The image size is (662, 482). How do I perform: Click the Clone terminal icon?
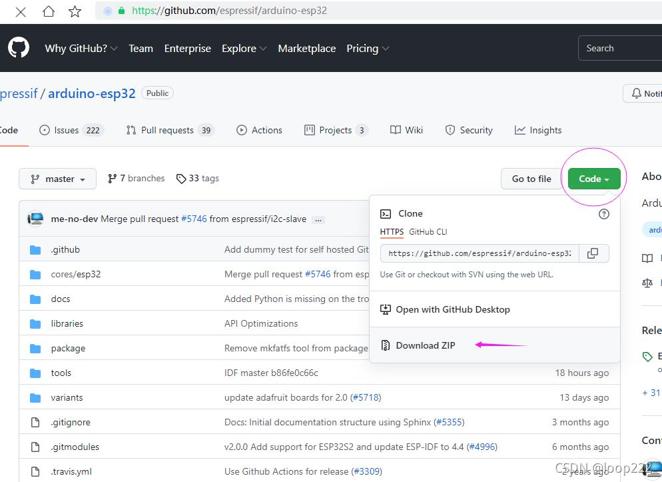(385, 214)
